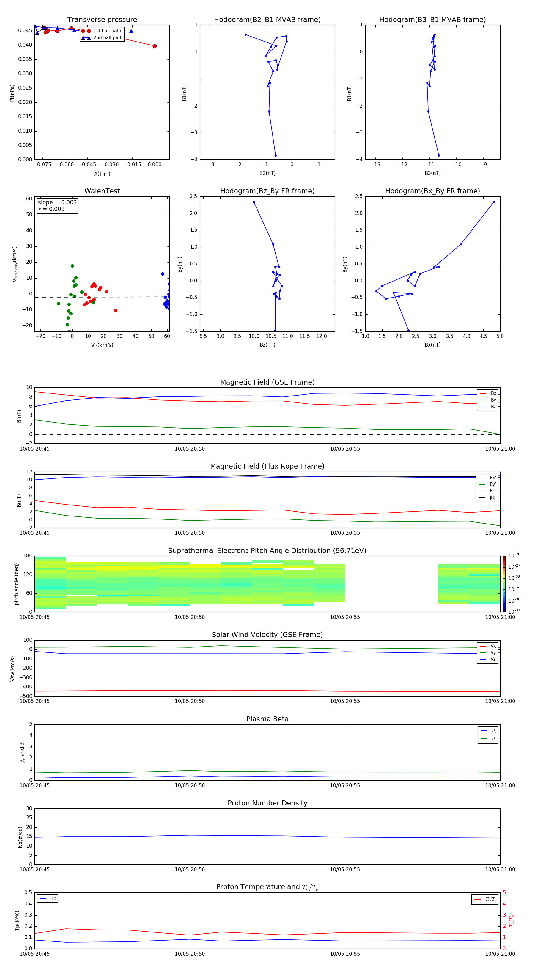Click the By' legend entry in Flux Rope panel
This screenshot has width=535, height=980.
click(x=487, y=484)
